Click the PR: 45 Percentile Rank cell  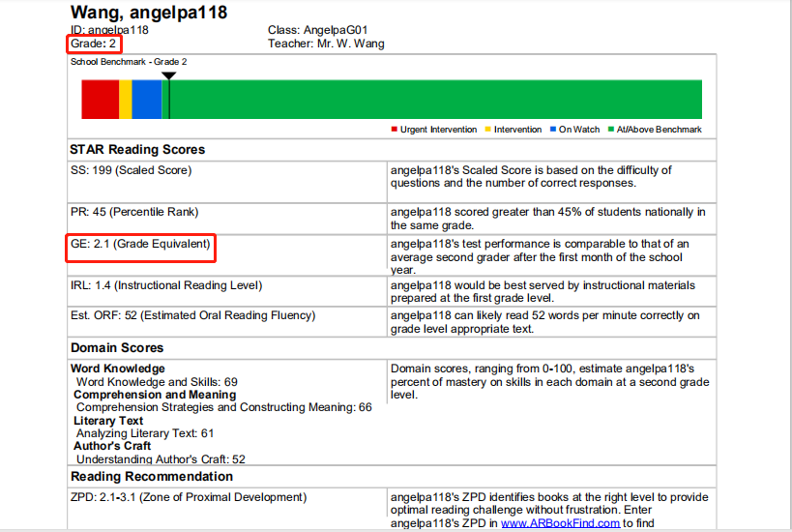click(x=227, y=219)
